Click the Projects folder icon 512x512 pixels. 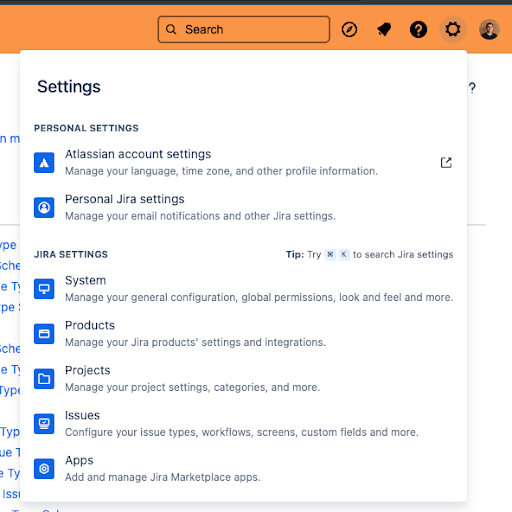(x=44, y=379)
